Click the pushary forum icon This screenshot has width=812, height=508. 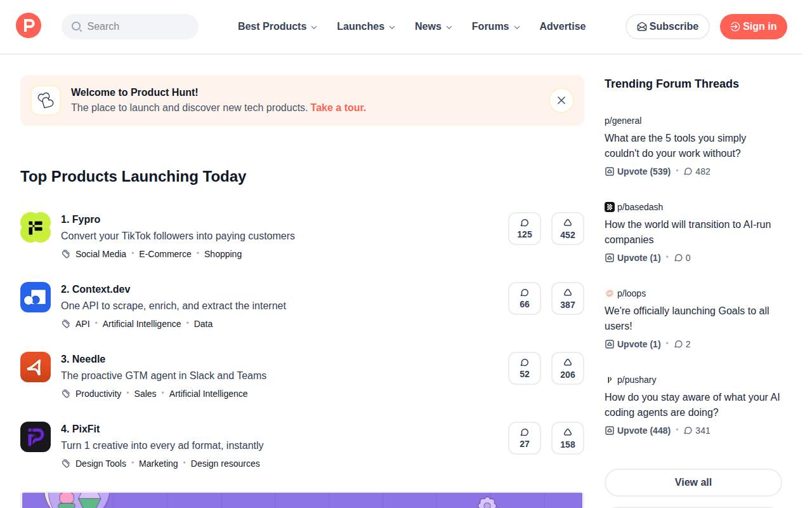tap(610, 380)
